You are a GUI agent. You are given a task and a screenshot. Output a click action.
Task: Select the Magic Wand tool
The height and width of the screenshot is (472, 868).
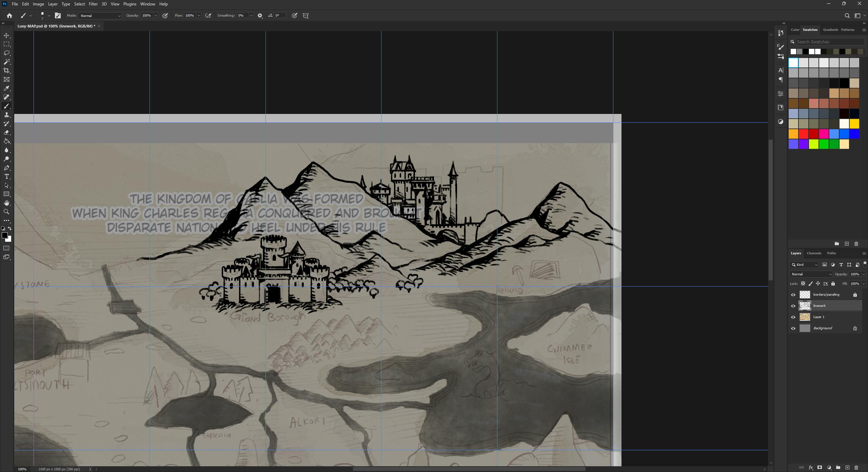click(6, 62)
